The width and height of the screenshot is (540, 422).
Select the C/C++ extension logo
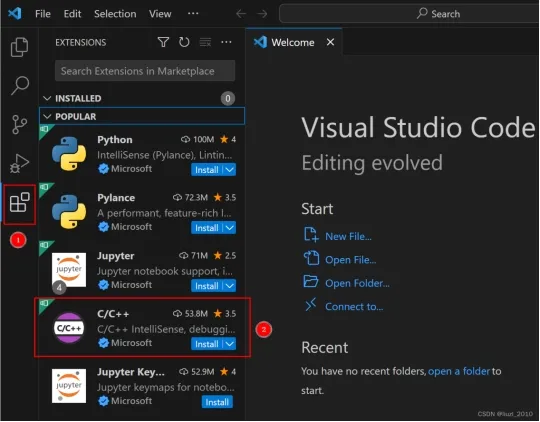tap(69, 328)
